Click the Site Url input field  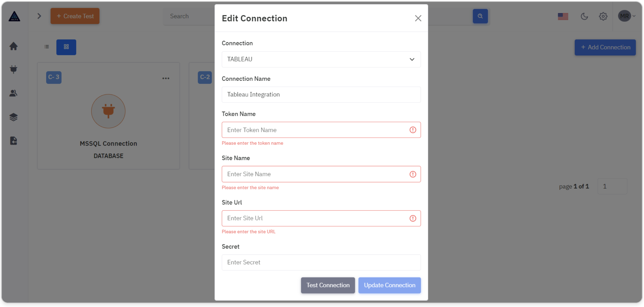tap(321, 218)
